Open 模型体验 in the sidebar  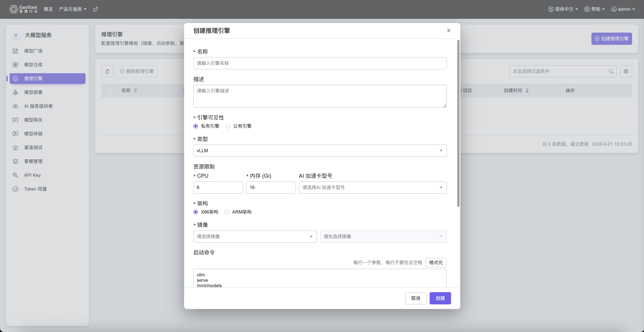pyautogui.click(x=48, y=134)
